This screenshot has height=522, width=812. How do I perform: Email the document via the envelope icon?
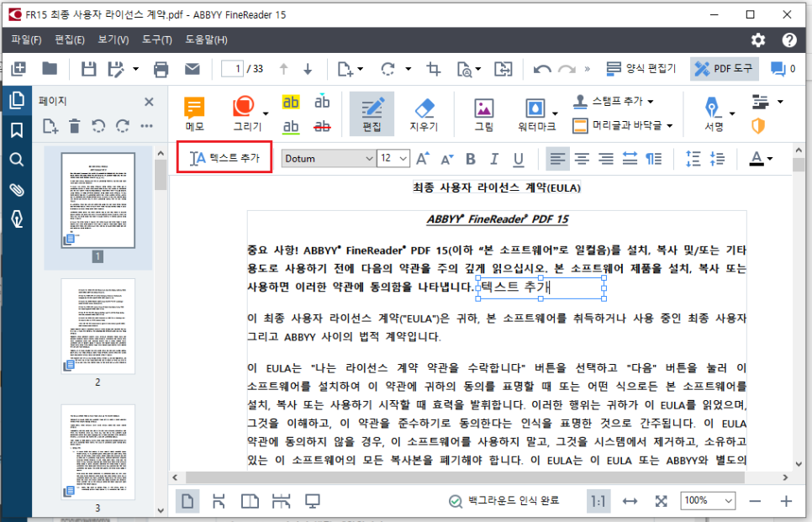point(192,68)
